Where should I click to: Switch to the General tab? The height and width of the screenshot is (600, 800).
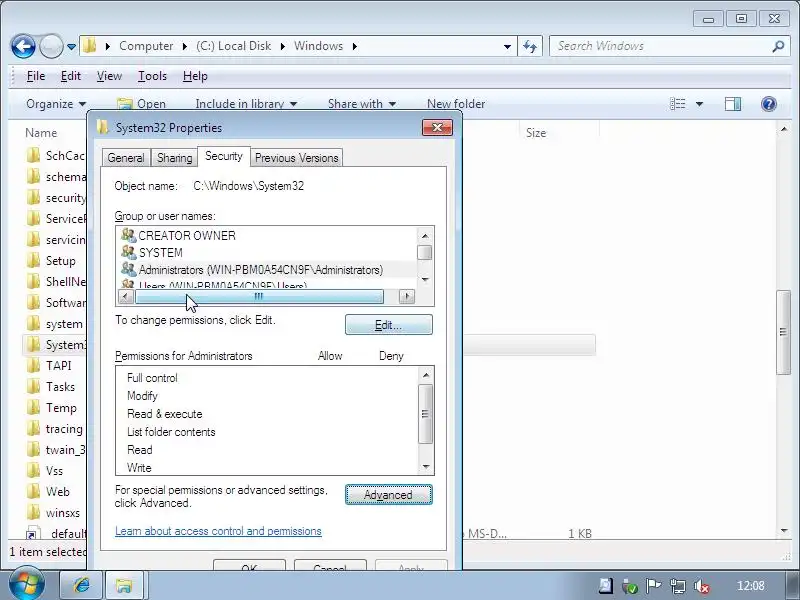pyautogui.click(x=126, y=158)
